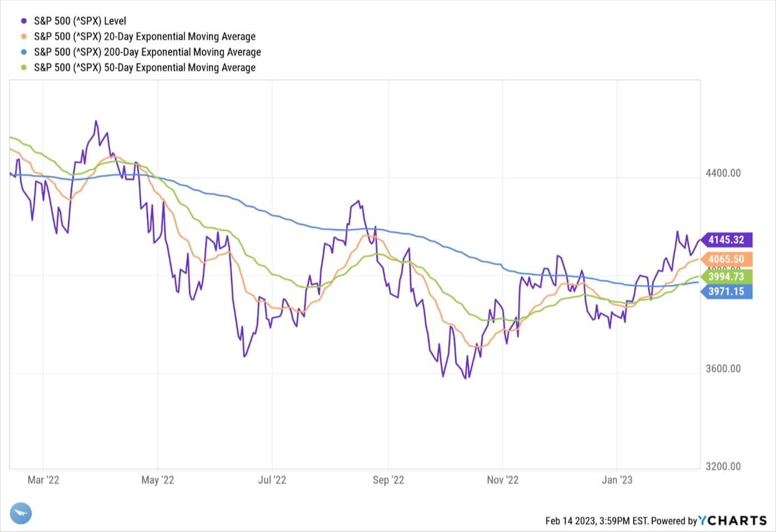Viewport: 776px width, 532px height.
Task: Click the round blue bird logo icon
Action: [x=21, y=513]
